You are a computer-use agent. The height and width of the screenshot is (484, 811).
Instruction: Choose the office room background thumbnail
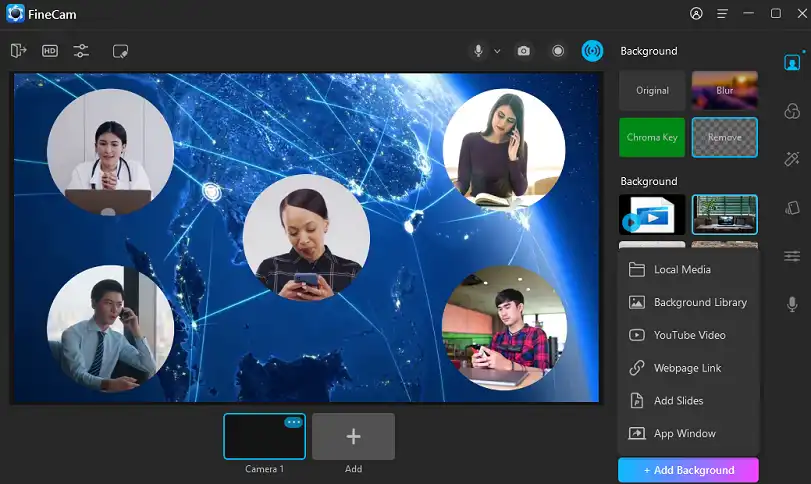725,215
